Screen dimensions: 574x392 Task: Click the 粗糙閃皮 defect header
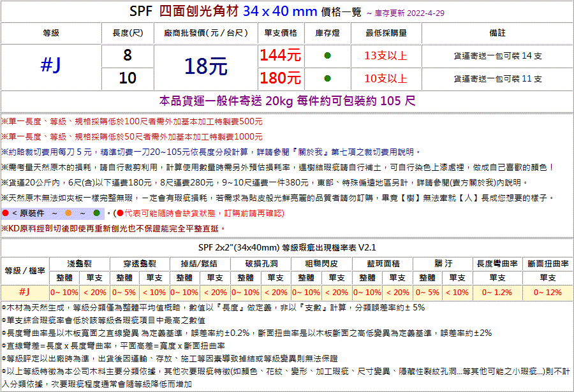point(321,263)
